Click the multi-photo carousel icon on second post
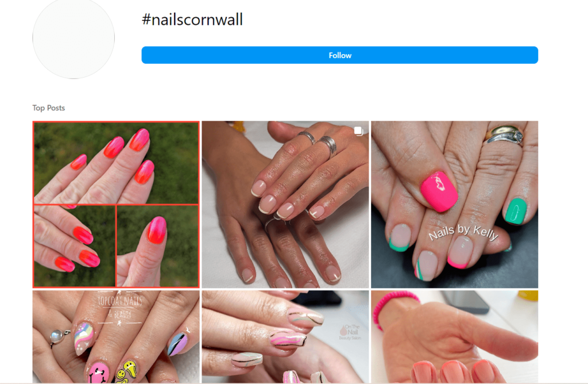 pos(358,131)
